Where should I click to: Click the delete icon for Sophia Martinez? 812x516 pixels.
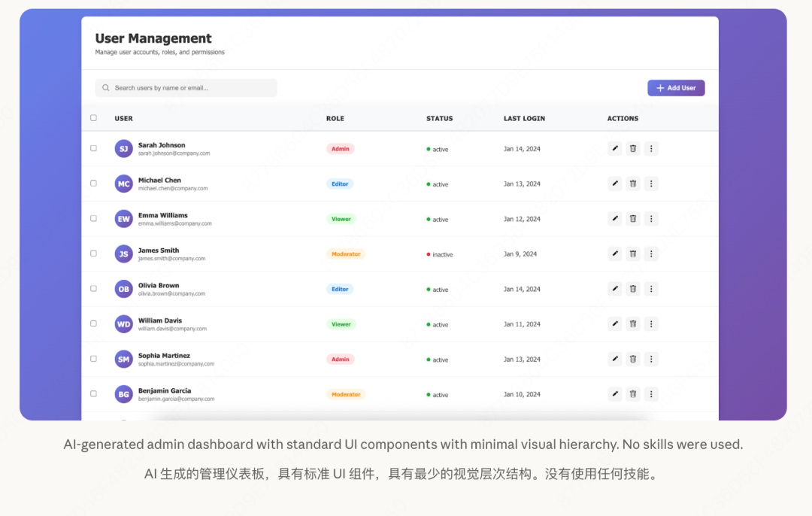tap(632, 359)
